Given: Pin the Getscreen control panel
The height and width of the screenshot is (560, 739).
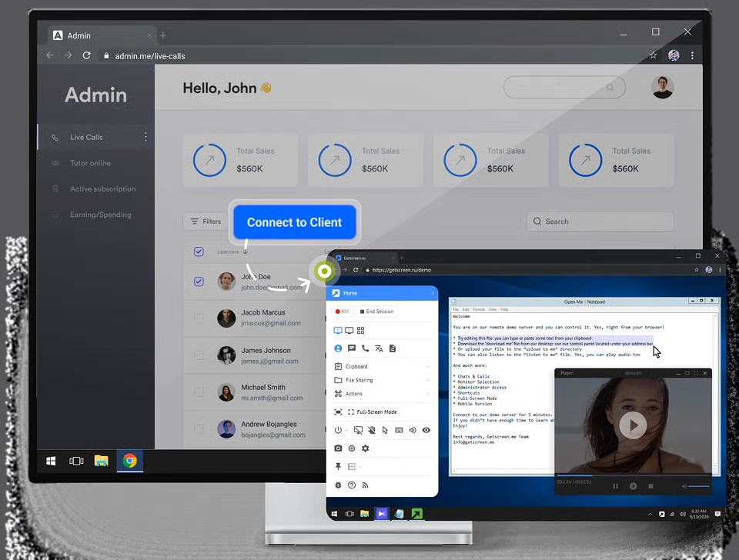Looking at the screenshot, I should 338,467.
